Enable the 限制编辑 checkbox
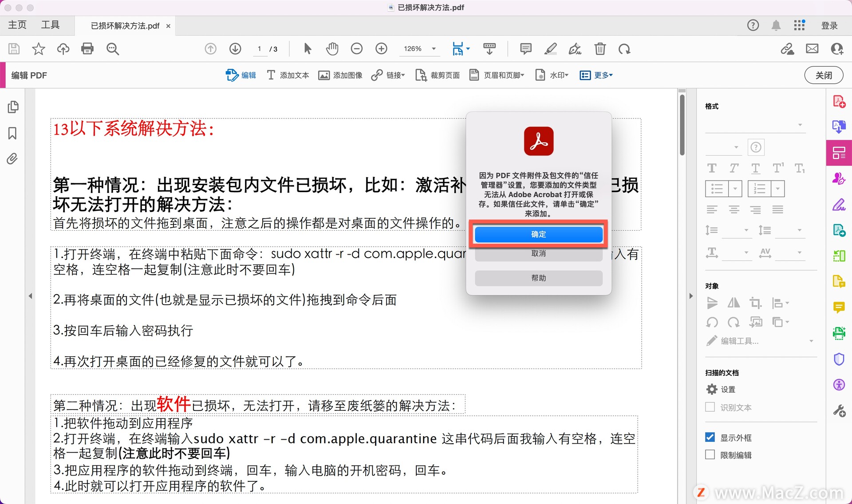This screenshot has height=504, width=852. 710,454
